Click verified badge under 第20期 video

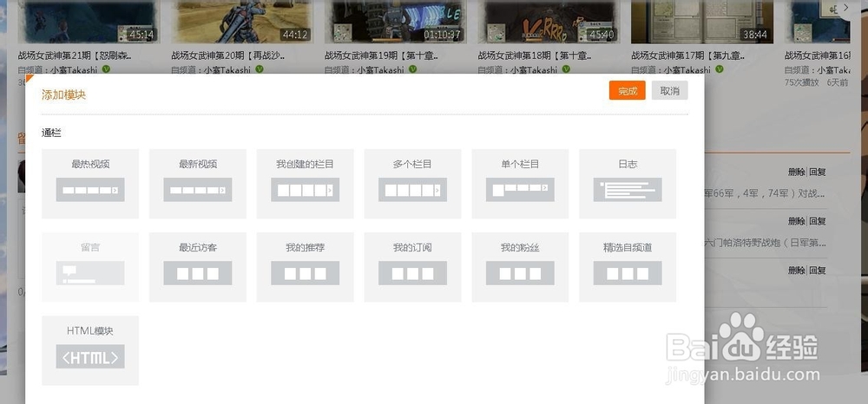260,69
